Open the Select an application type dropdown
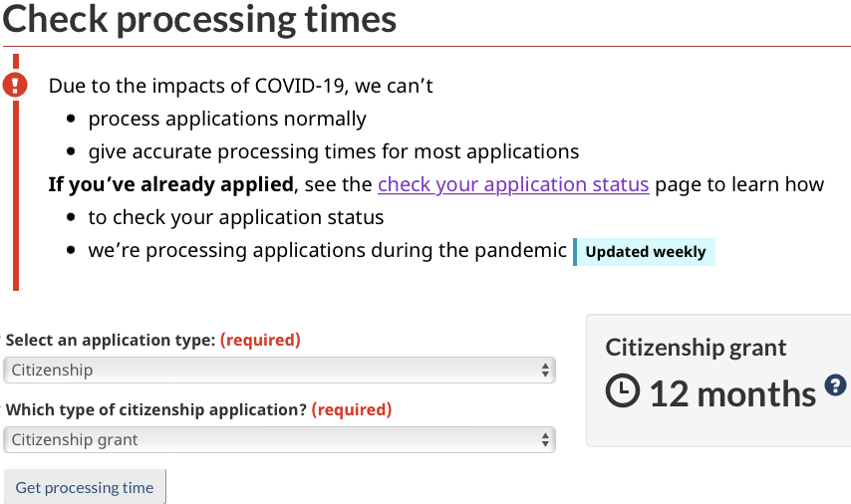851x504 pixels. (x=279, y=371)
